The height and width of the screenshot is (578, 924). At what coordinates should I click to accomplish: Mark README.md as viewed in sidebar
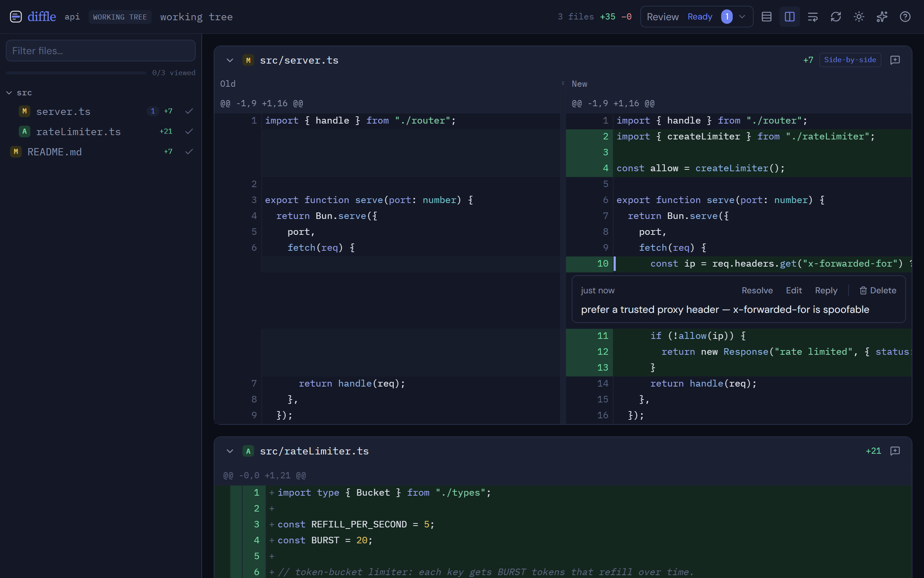tap(189, 152)
